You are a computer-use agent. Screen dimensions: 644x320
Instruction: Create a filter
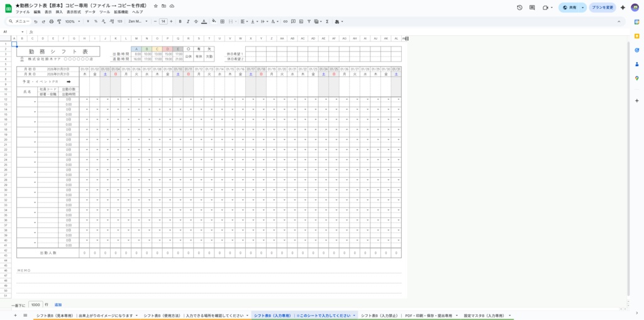(309, 21)
